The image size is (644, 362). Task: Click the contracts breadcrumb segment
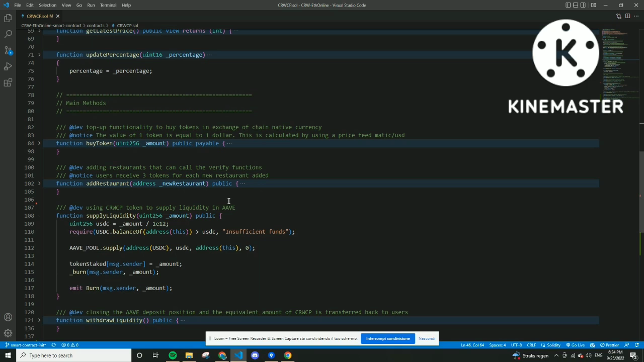[95, 25]
